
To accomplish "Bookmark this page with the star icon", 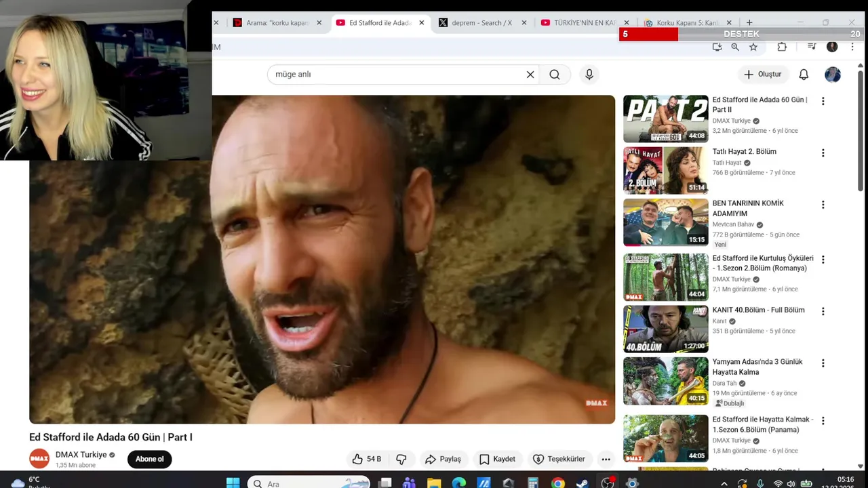I will point(753,47).
